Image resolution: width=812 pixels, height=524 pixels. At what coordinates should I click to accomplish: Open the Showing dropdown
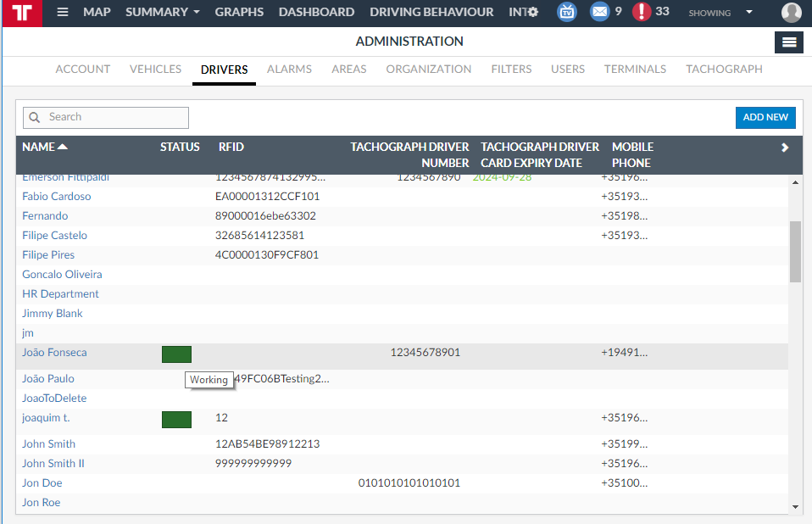720,13
